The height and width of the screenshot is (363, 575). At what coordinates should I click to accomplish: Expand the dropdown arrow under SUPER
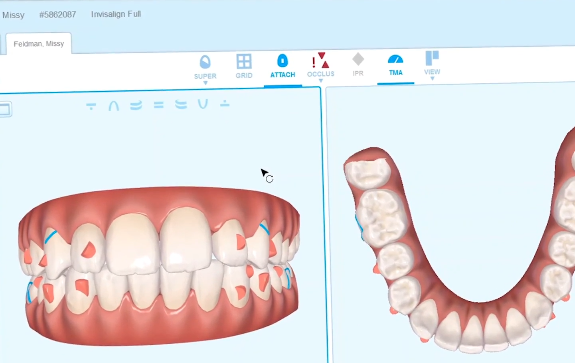pos(205,83)
